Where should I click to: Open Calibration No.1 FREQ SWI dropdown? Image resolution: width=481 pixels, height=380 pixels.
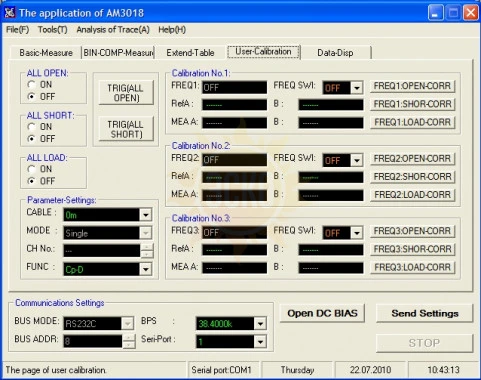click(x=357, y=88)
